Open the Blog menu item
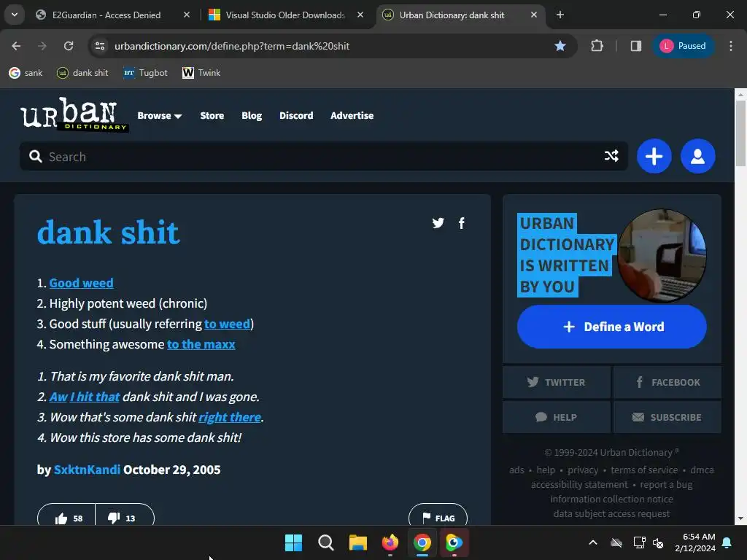The height and width of the screenshot is (560, 747). pyautogui.click(x=252, y=116)
